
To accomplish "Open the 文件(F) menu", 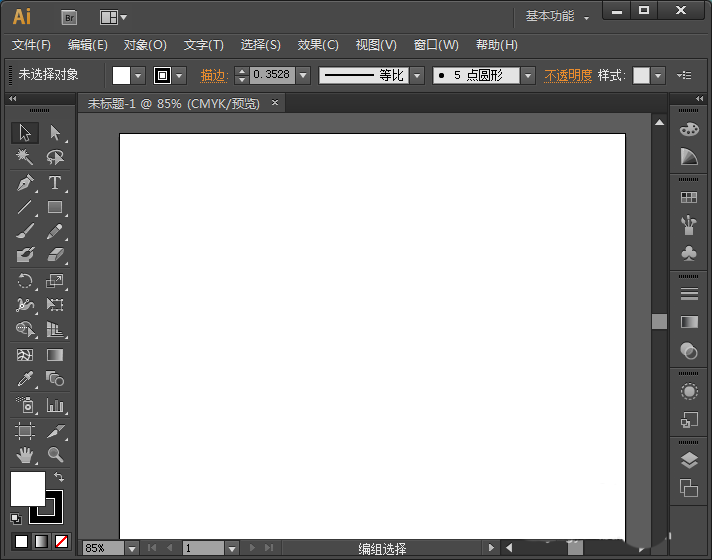I will [x=31, y=45].
